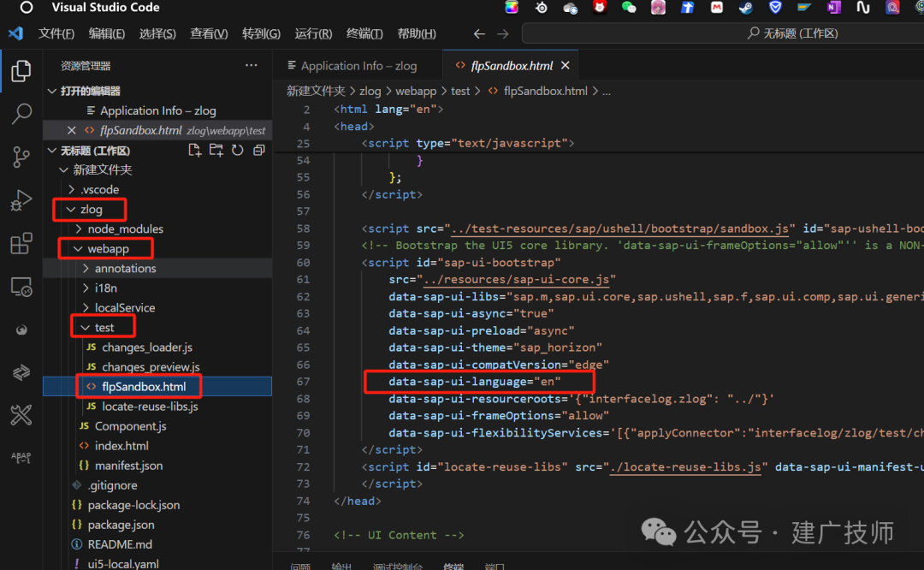Click the blue shield icon in system tray
The width and height of the screenshot is (924, 570).
click(775, 7)
